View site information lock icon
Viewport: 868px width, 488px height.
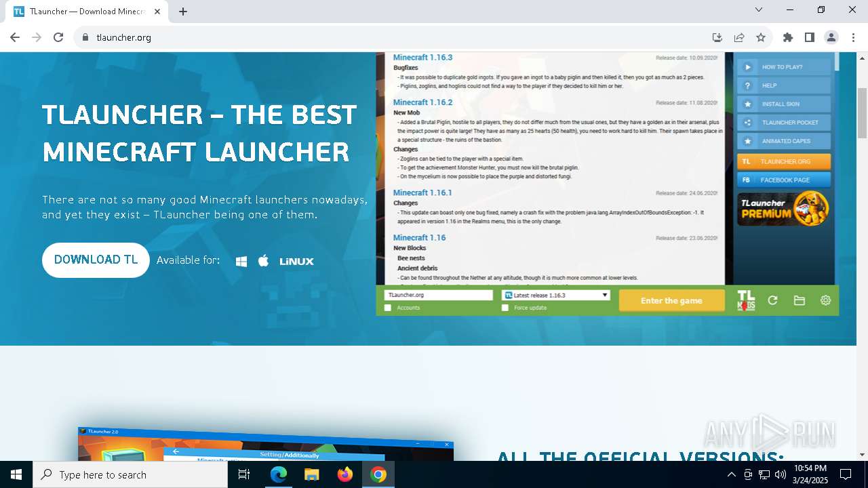pos(85,37)
